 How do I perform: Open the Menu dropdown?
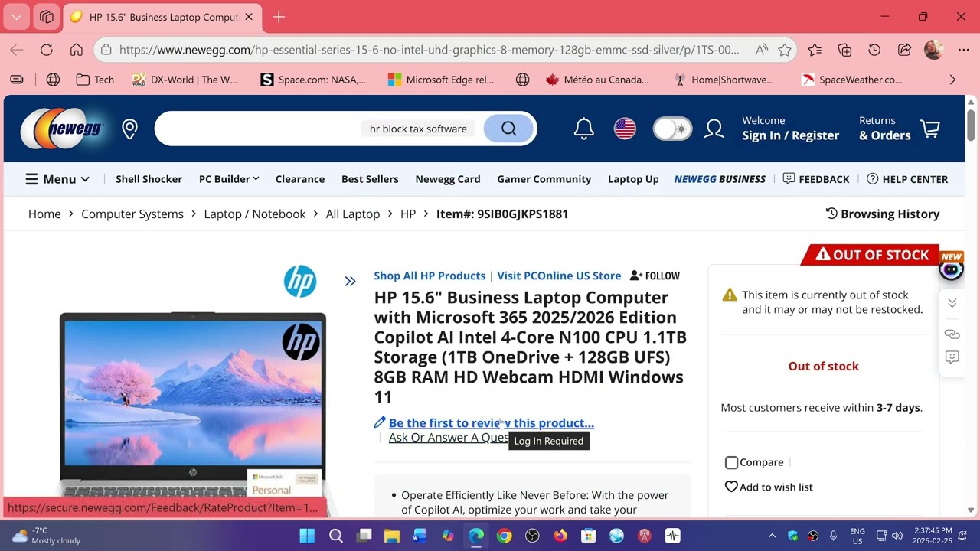tap(57, 179)
